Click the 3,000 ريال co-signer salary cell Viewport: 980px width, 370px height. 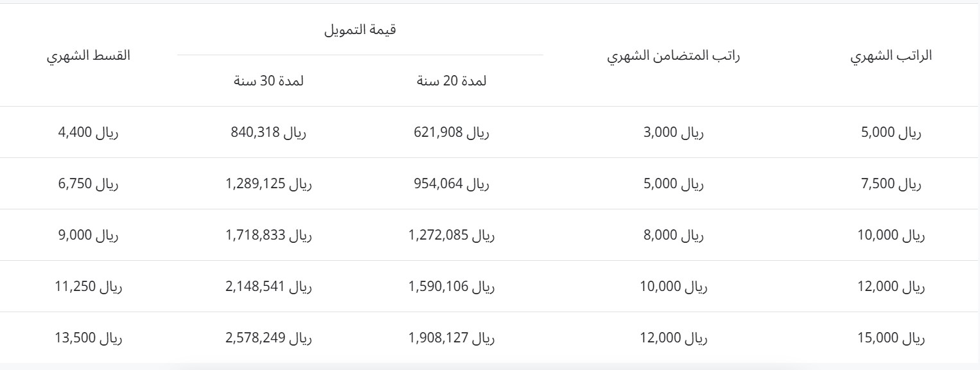(x=674, y=132)
